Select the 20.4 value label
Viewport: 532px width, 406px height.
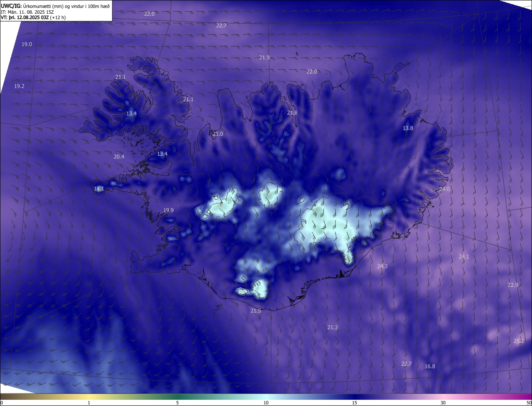(x=119, y=157)
